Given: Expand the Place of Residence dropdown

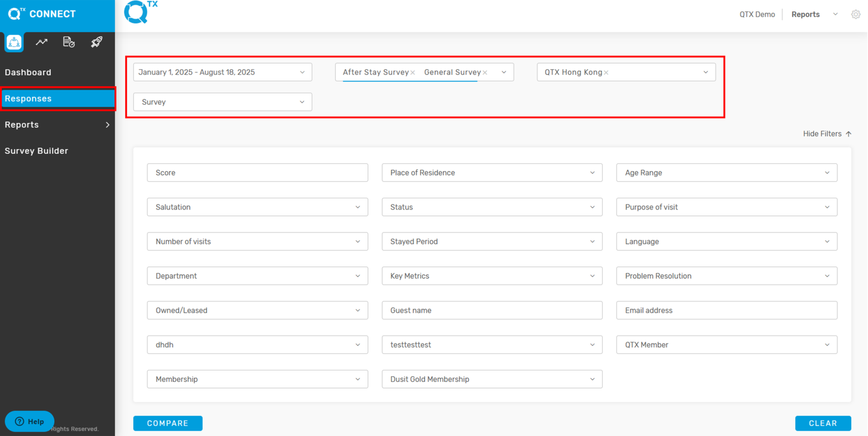Looking at the screenshot, I should [x=492, y=173].
